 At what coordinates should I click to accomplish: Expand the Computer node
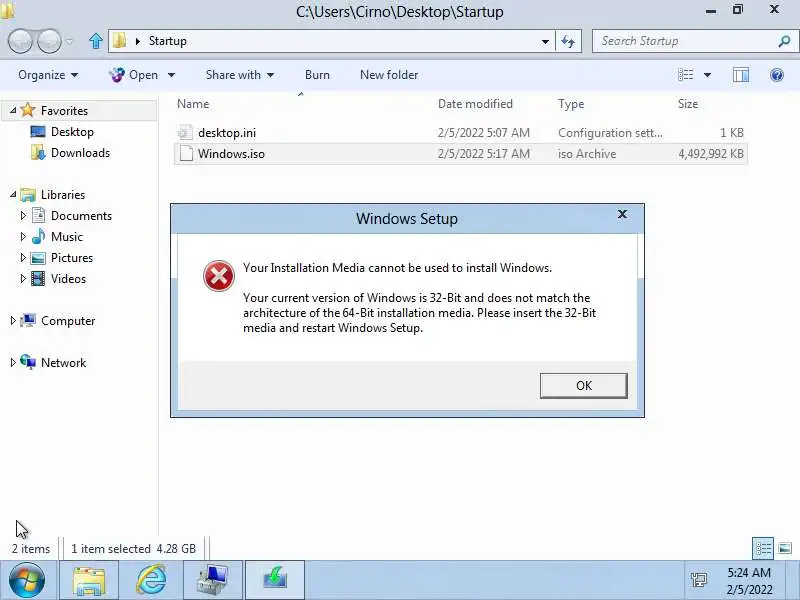tap(13, 320)
